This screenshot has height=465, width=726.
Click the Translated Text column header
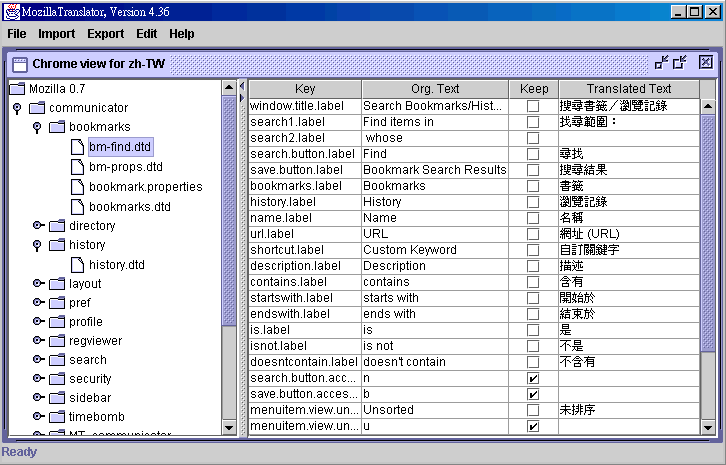[x=629, y=89]
